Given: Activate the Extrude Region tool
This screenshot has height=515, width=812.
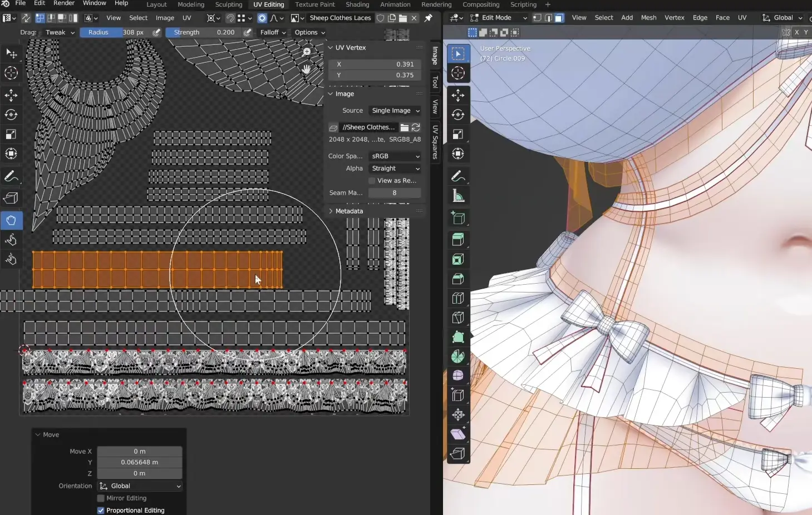Looking at the screenshot, I should 458,240.
